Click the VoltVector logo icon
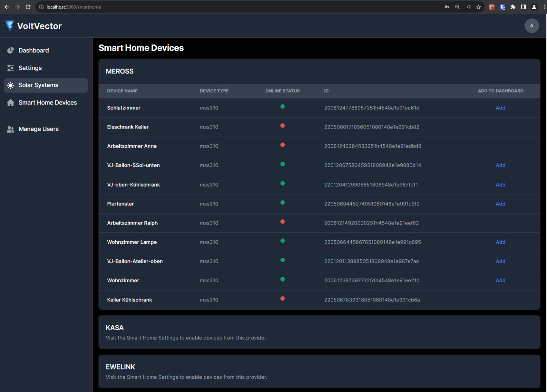 coord(9,25)
